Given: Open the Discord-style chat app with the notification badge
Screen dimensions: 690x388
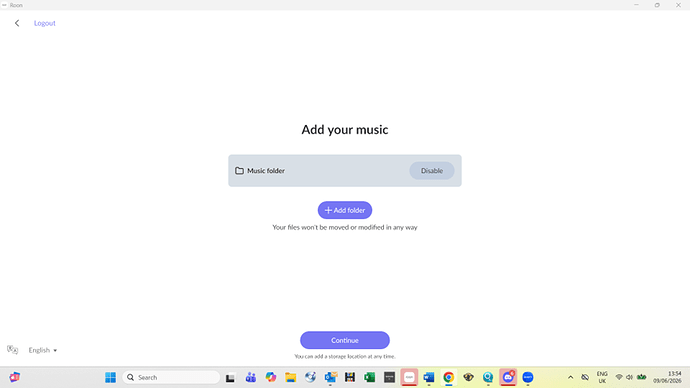Looking at the screenshot, I should (x=508, y=377).
